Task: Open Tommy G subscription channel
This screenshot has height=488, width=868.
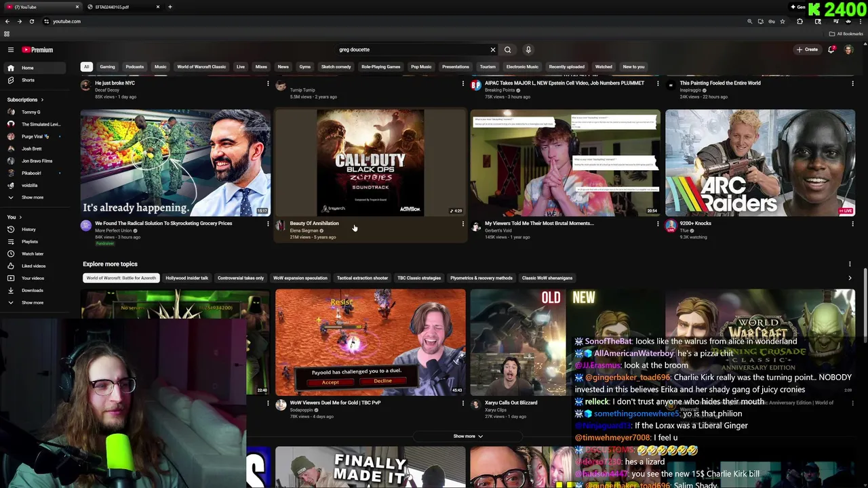Action: tap(31, 112)
